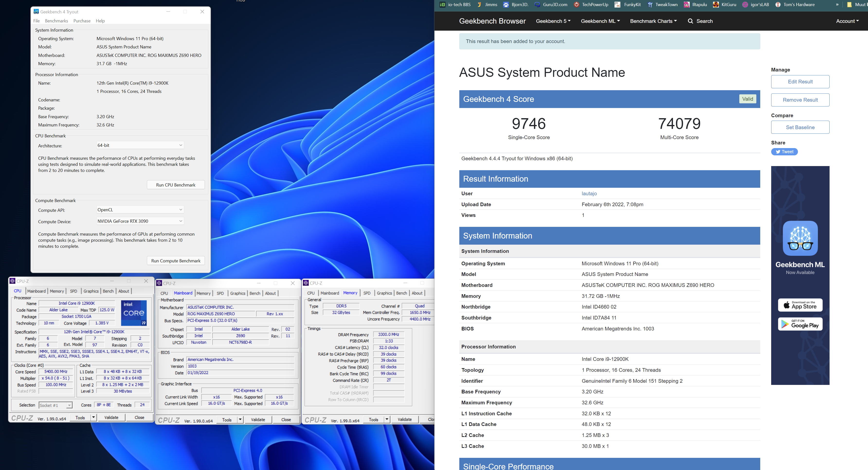Viewport: 868px width, 470px height.
Task: Open the lautajo user link
Action: point(589,194)
